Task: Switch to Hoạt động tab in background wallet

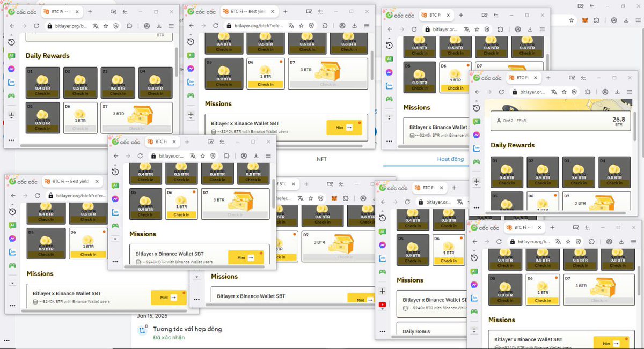Action: [450, 159]
